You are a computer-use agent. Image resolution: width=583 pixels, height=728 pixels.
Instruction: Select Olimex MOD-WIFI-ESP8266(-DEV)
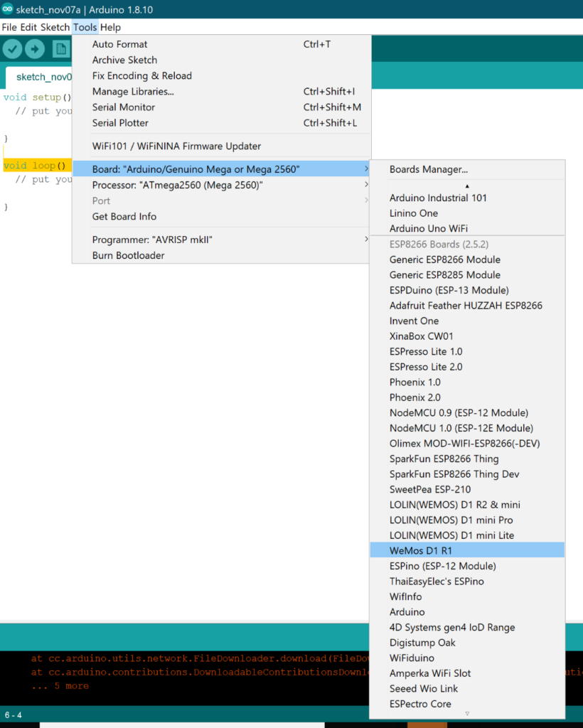coord(467,444)
